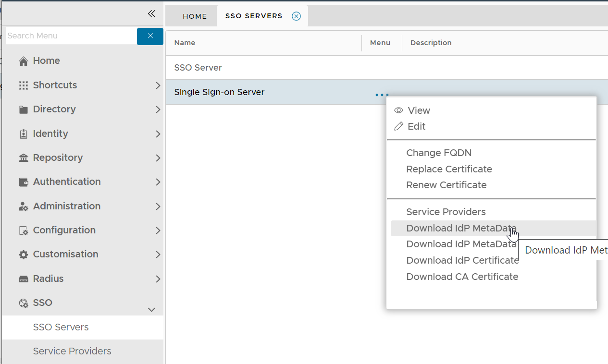Click the Customisation gear icon
This screenshot has height=364, width=608.
point(23,255)
